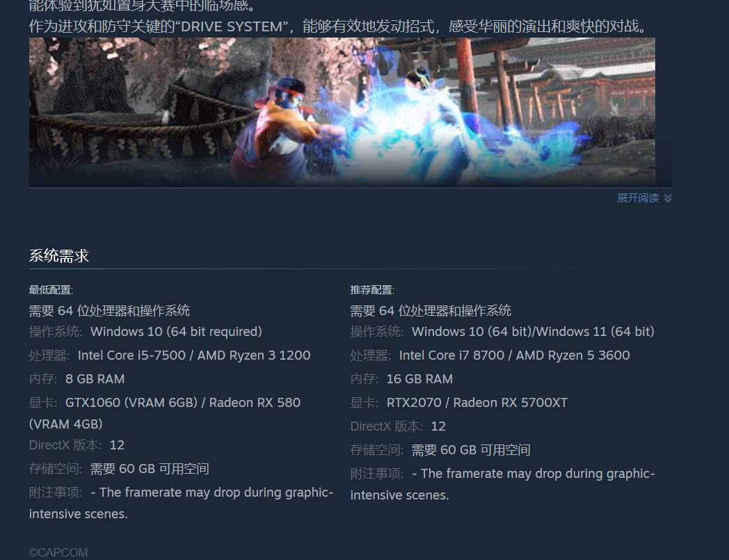Screen dimensions: 729x560
Task: Click the ©CAPCOM copyright text
Action: click(58, 552)
